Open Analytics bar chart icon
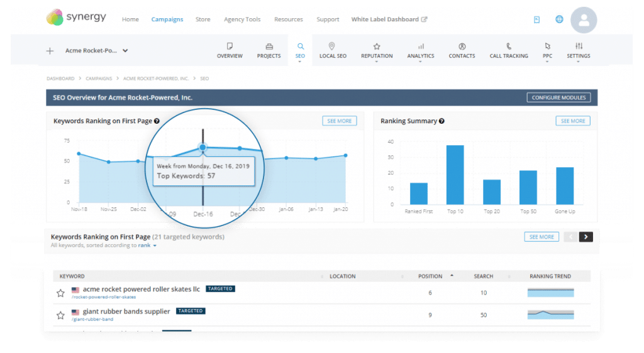Screen dimensions: 644x353 point(421,46)
